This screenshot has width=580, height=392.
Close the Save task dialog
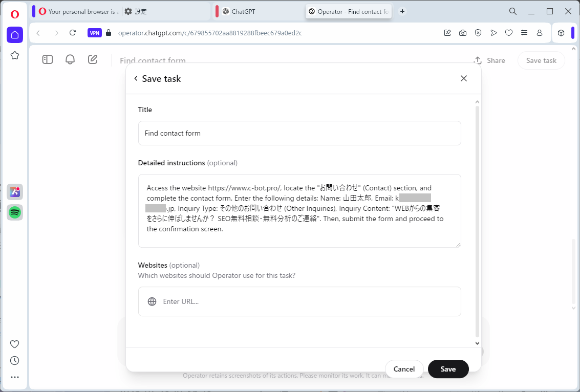point(463,78)
